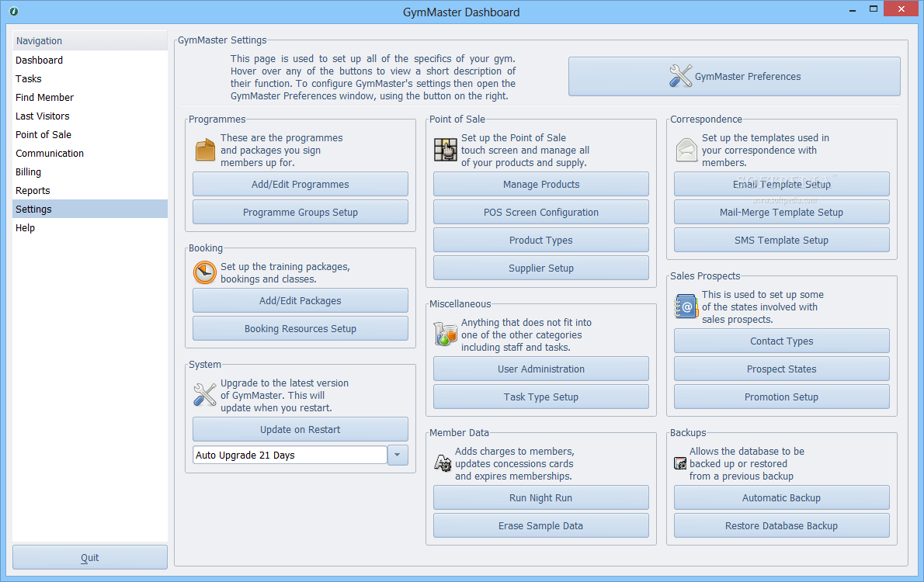Click the Sales Prospects address book icon
This screenshot has width=924, height=582.
686,307
